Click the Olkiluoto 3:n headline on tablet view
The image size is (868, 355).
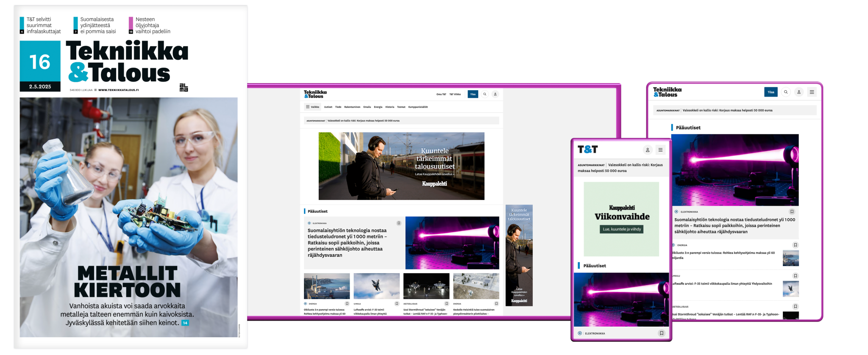point(723,255)
